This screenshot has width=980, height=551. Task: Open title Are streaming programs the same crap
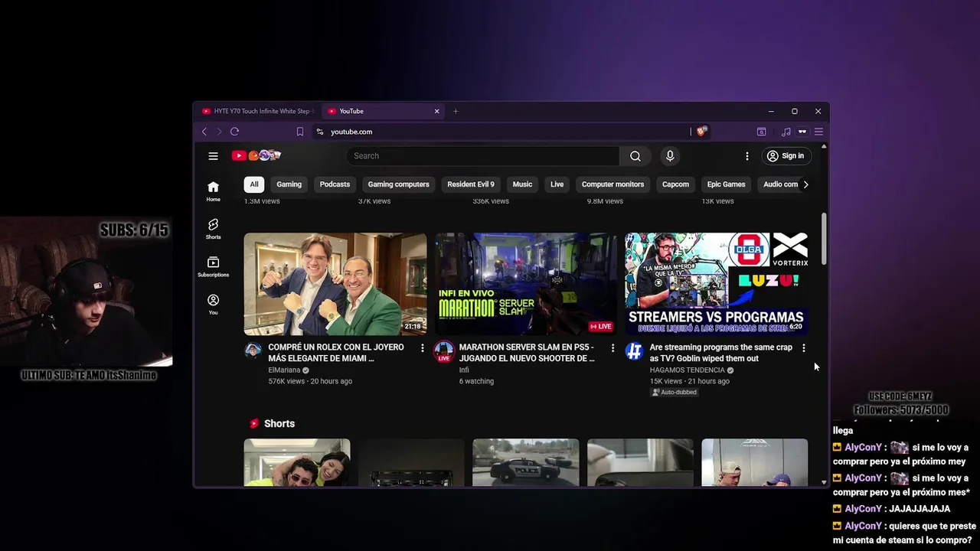click(x=721, y=353)
